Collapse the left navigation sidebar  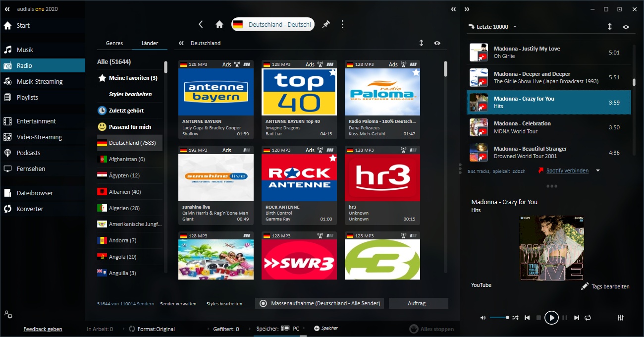[x=7, y=9]
